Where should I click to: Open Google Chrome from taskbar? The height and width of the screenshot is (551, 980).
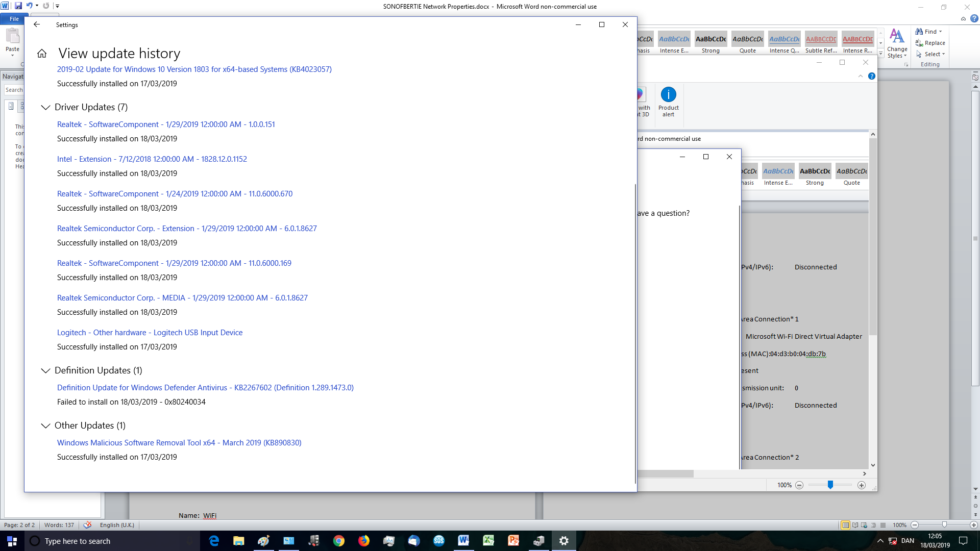pyautogui.click(x=338, y=541)
